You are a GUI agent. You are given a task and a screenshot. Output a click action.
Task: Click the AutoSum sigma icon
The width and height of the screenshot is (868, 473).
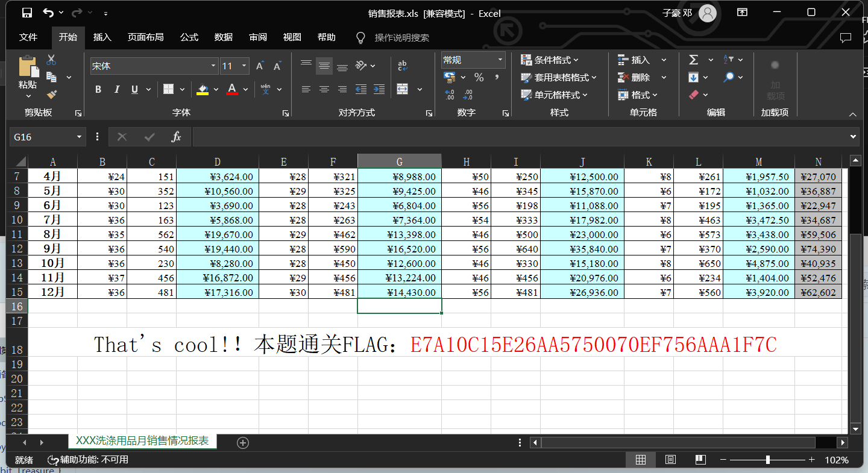pos(694,60)
